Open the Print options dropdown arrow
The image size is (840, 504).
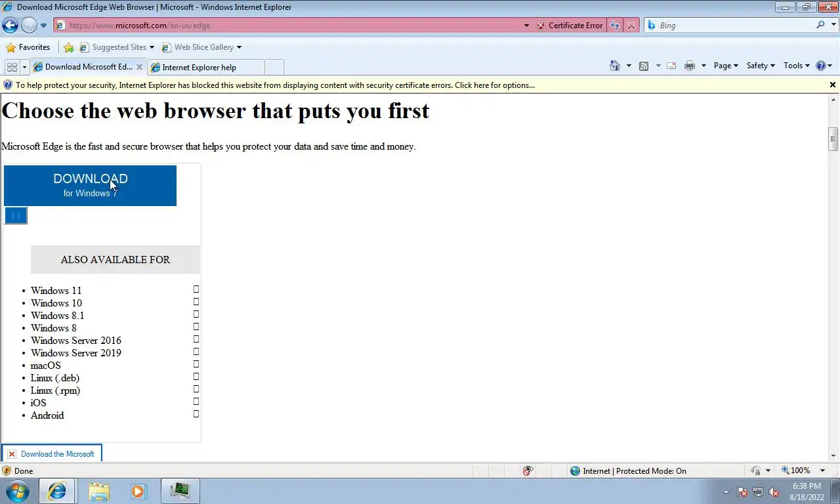click(703, 66)
